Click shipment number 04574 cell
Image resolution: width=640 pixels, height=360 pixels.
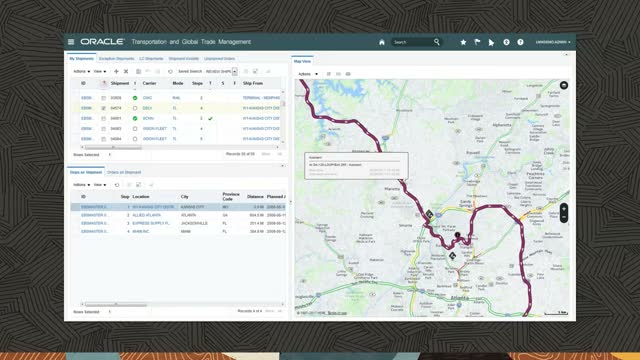click(x=116, y=108)
